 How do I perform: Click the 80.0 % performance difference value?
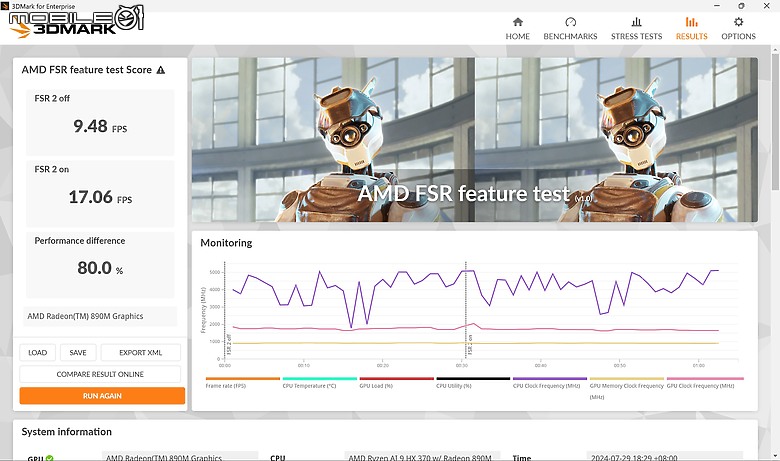click(100, 268)
